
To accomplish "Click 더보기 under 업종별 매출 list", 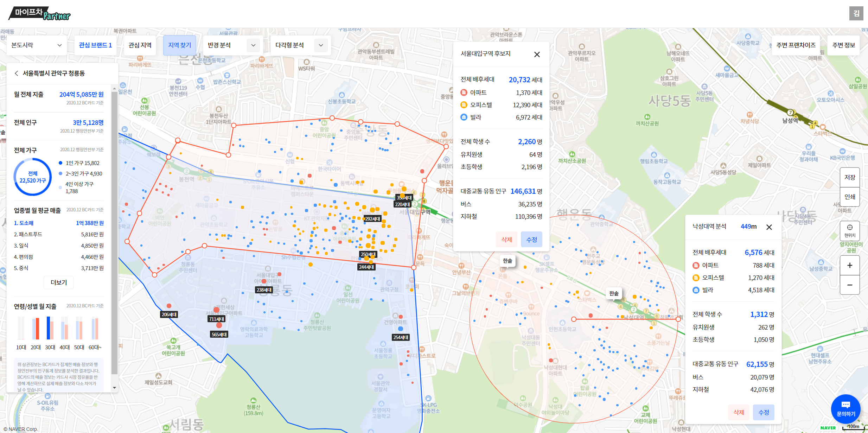I will [x=58, y=282].
